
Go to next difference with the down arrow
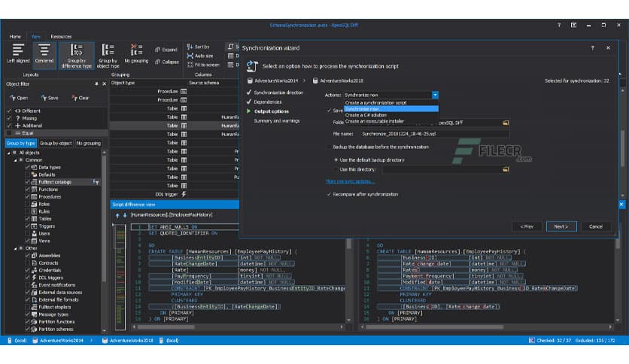pos(125,215)
